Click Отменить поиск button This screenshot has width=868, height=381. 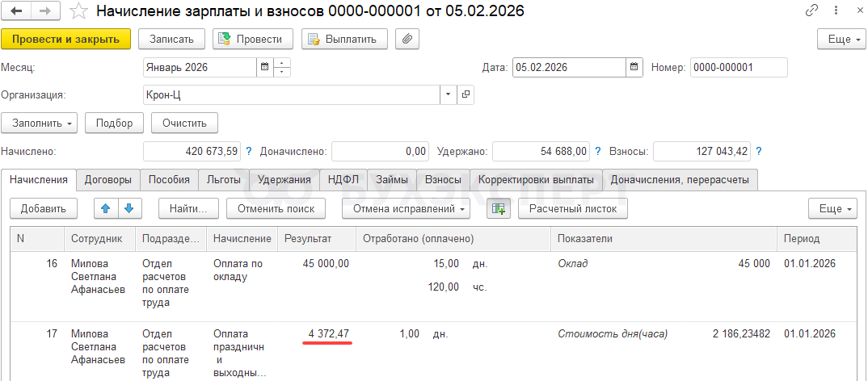(x=276, y=209)
